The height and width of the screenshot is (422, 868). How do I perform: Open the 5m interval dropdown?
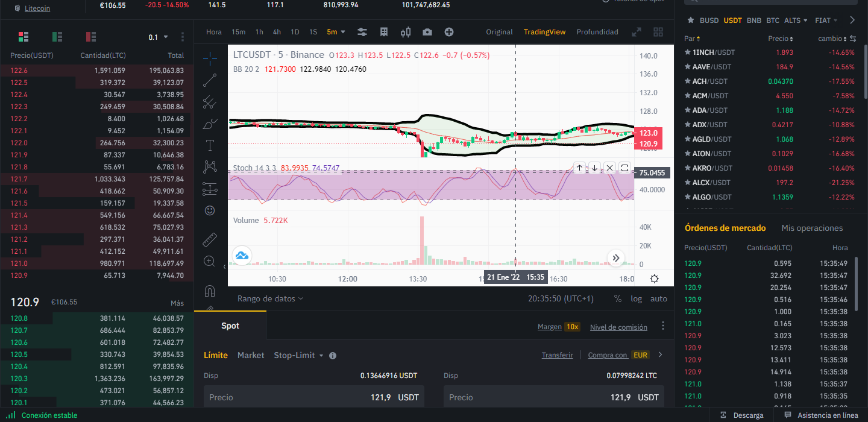click(x=336, y=32)
